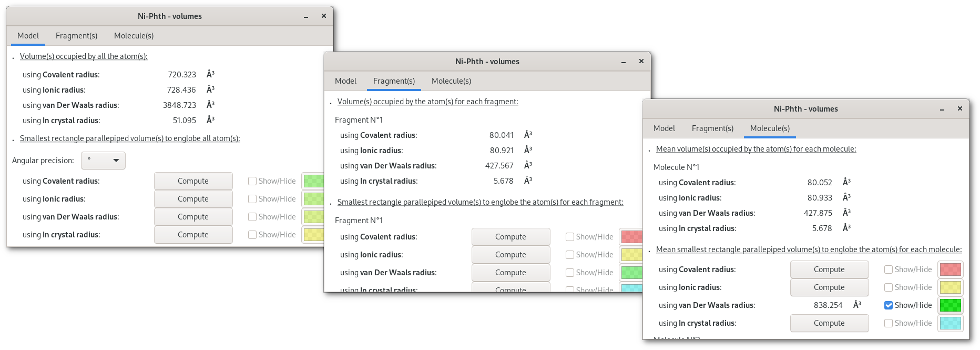The image size is (980, 350).
Task: Close the leftmost Model volumes window
Action: 324,16
